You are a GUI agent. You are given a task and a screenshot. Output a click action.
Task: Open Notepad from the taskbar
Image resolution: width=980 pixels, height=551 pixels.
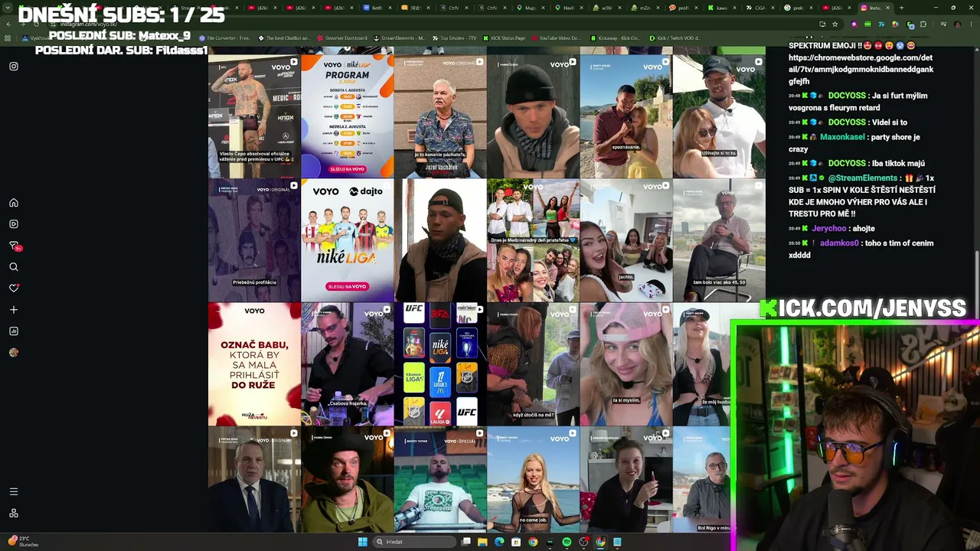[x=617, y=542]
